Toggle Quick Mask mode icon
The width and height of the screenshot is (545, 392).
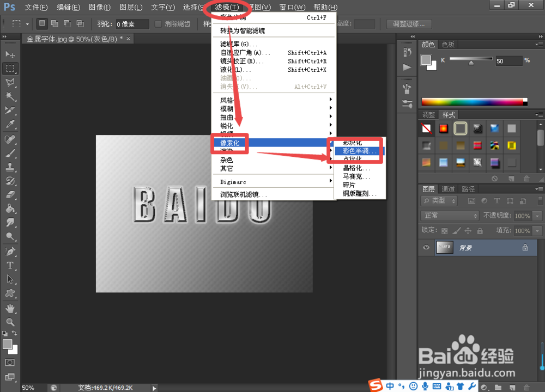10,363
